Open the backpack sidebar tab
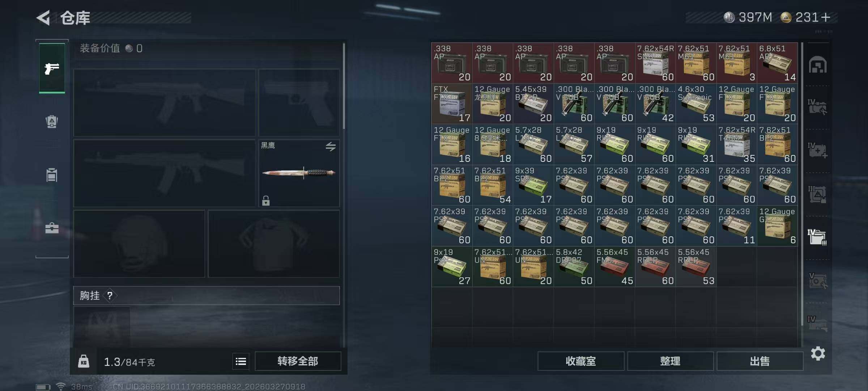The height and width of the screenshot is (391, 868). (52, 122)
